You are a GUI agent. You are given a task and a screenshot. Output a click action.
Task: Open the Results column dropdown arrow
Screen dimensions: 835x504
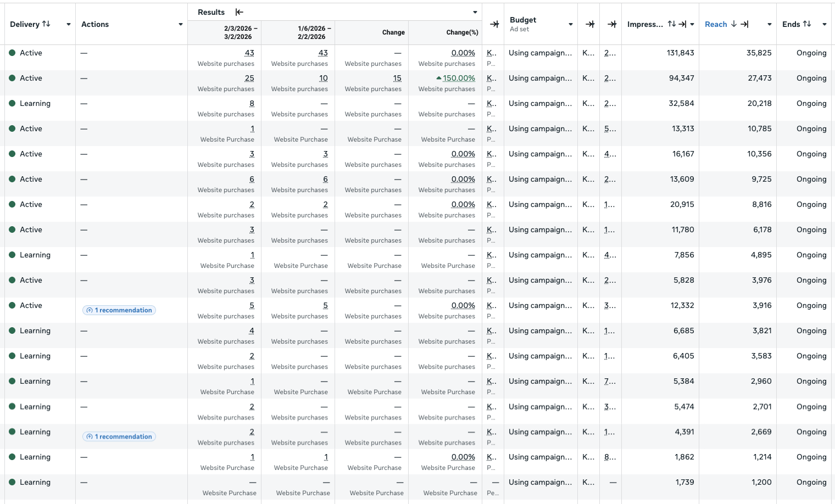pos(475,12)
